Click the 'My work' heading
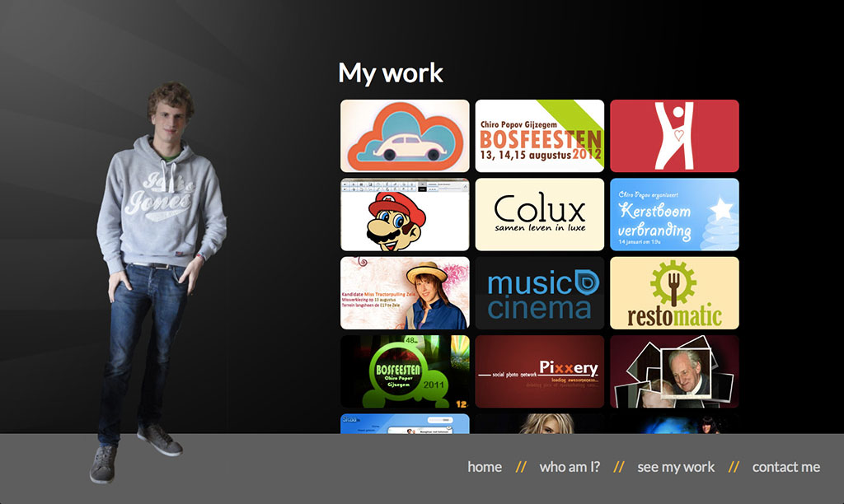Image resolution: width=844 pixels, height=504 pixels. coord(391,73)
